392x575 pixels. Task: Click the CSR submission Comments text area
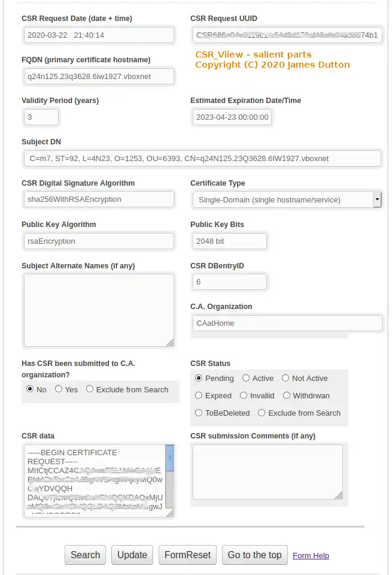click(268, 472)
